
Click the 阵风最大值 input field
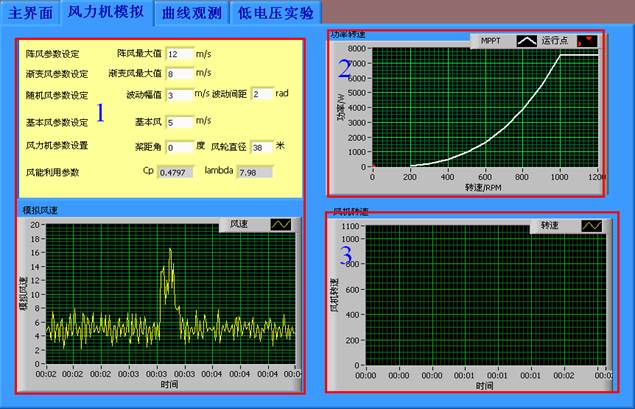(x=179, y=53)
